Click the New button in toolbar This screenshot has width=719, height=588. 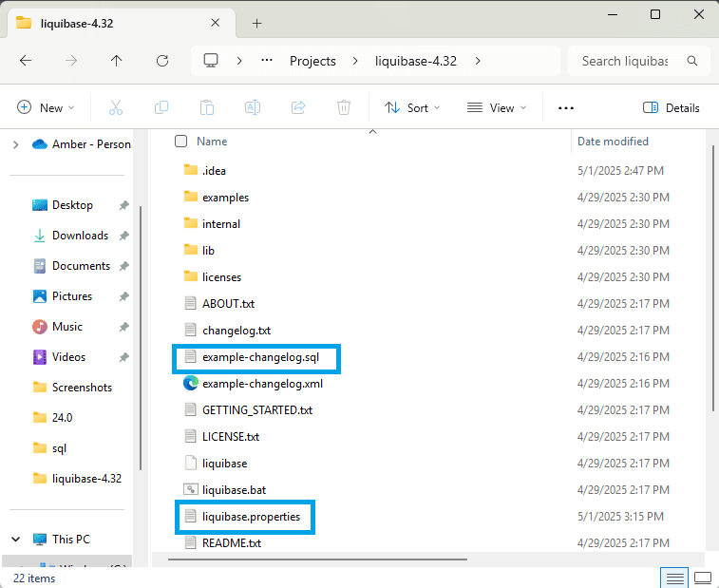(46, 108)
